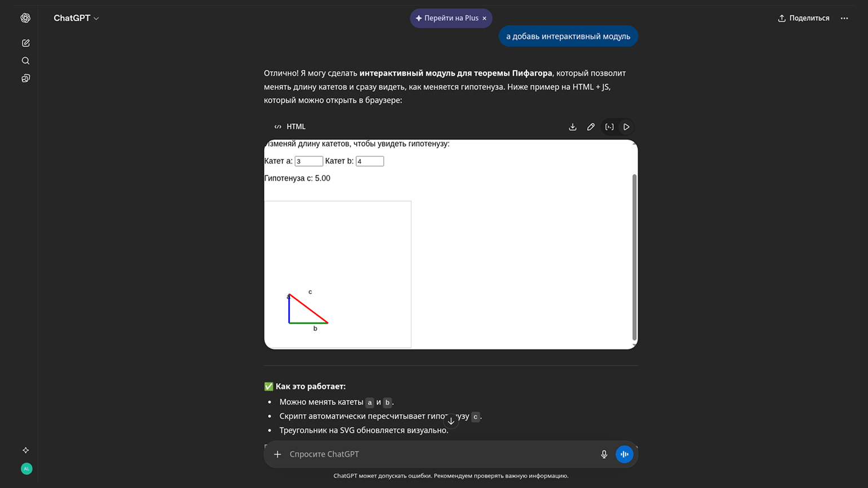Click the preview pane's vertical scrollbar

pos(634,257)
